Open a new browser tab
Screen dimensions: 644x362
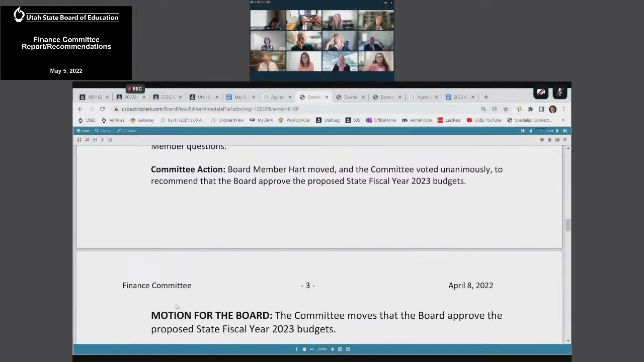coord(486,97)
